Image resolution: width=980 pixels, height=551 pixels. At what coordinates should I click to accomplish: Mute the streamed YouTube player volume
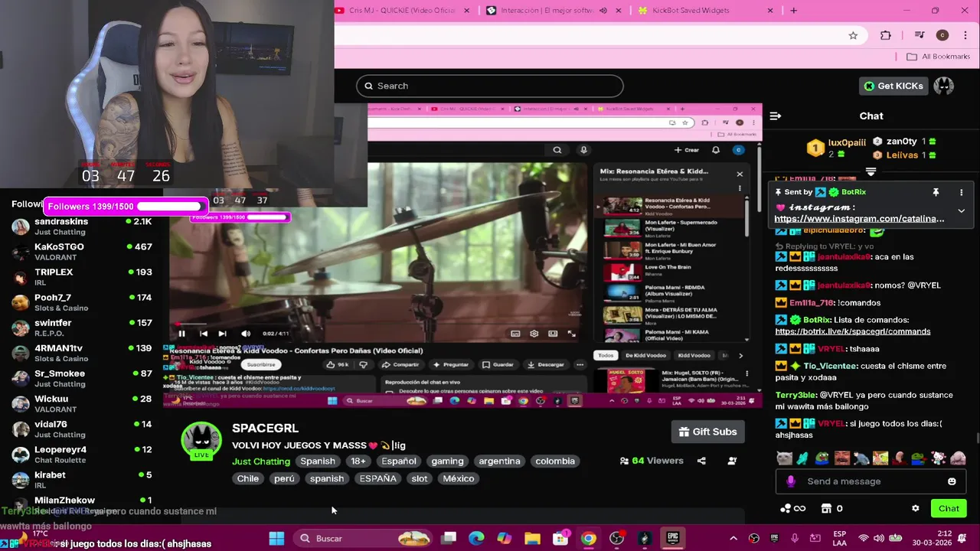click(x=245, y=334)
